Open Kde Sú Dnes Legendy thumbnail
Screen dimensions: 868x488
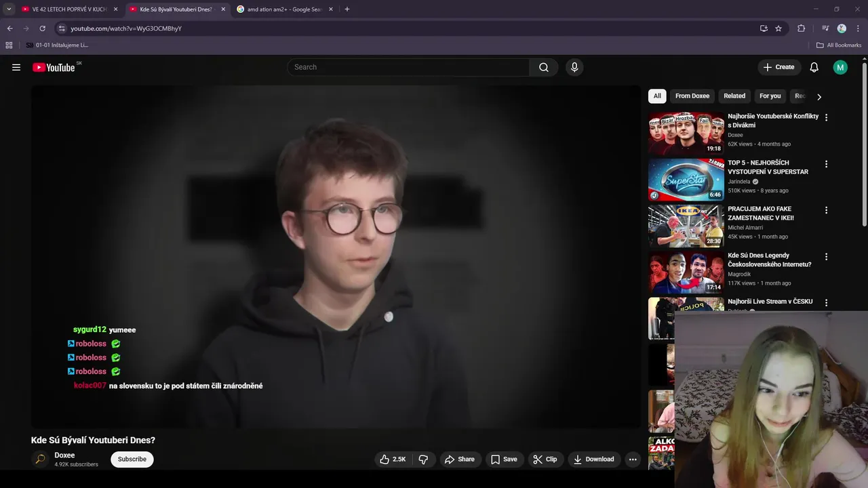[686, 272]
